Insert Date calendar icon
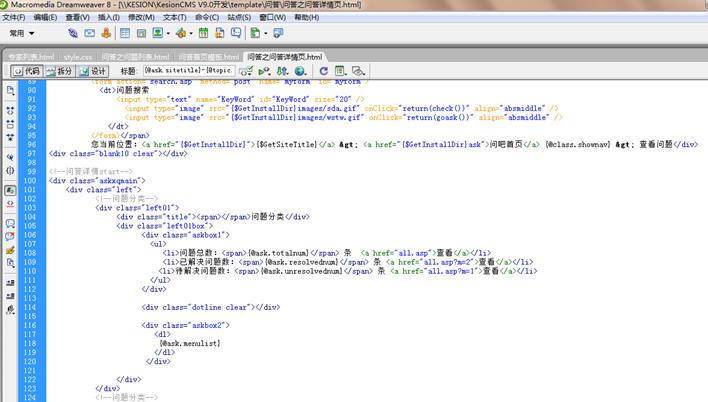Viewport: 708px width, 402px height. pyautogui.click(x=204, y=33)
